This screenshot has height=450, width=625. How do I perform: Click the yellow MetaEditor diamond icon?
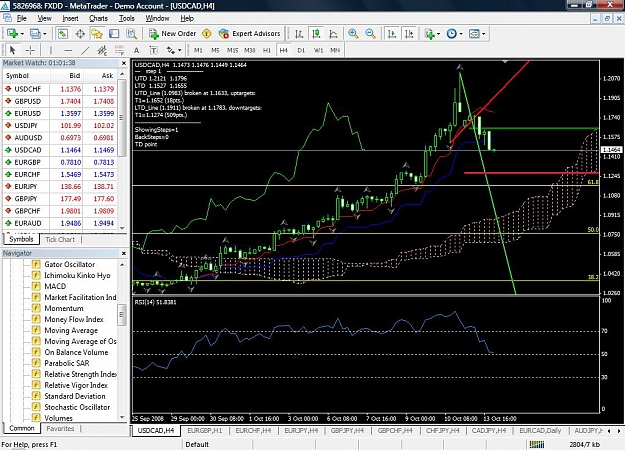pyautogui.click(x=206, y=34)
